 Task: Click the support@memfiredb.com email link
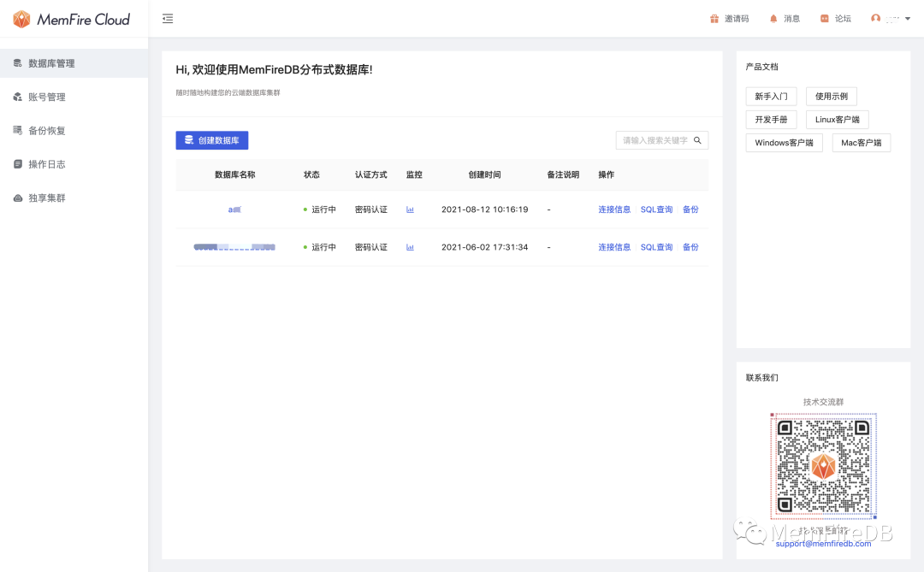tap(823, 544)
